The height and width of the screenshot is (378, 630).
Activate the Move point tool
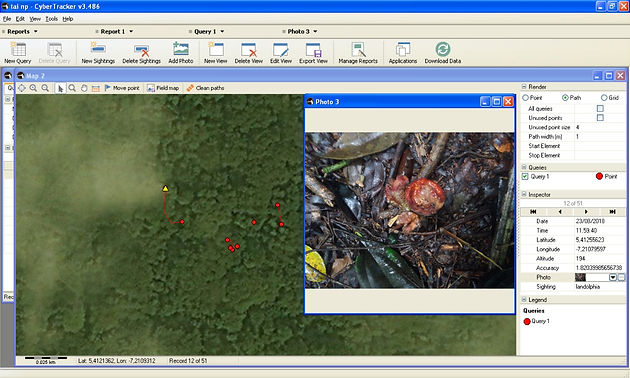click(x=122, y=88)
